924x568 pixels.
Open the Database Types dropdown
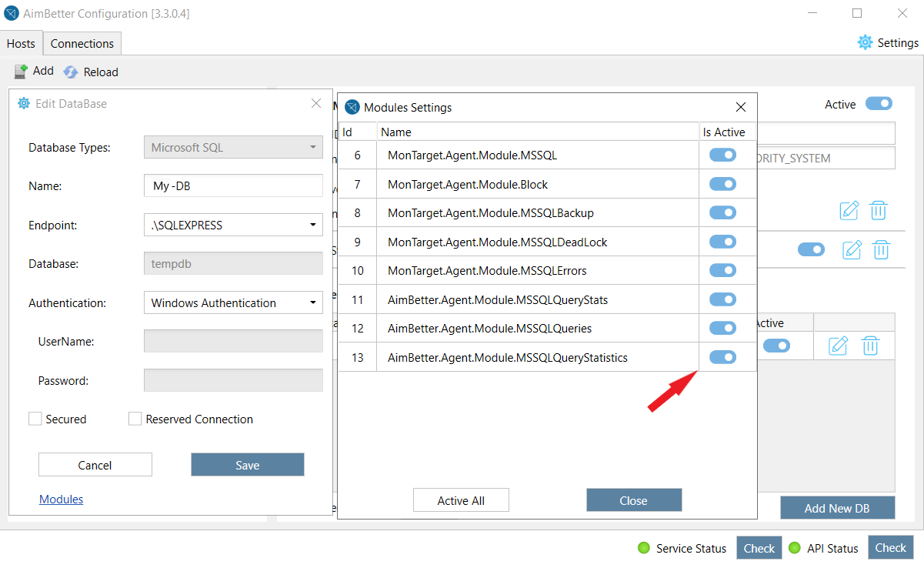233,147
